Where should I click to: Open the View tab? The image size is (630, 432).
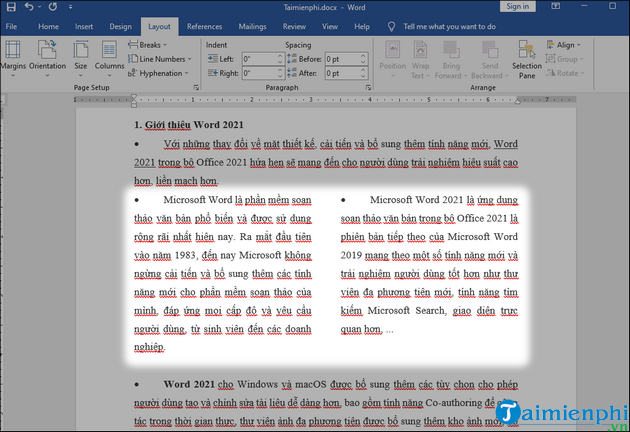[x=329, y=27]
